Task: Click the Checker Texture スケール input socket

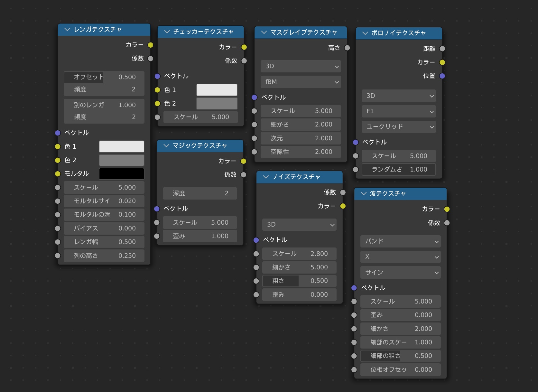Action: coord(157,117)
